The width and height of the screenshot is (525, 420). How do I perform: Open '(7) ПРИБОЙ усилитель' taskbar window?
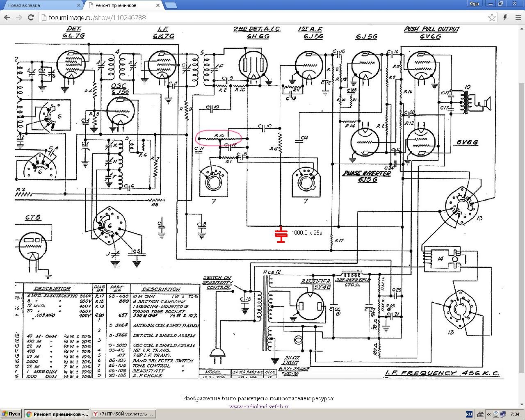tap(123, 414)
